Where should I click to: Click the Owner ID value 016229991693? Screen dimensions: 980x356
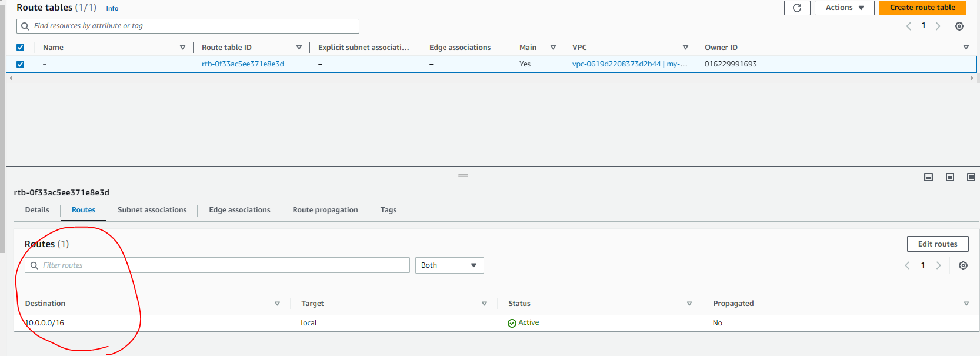click(x=731, y=64)
